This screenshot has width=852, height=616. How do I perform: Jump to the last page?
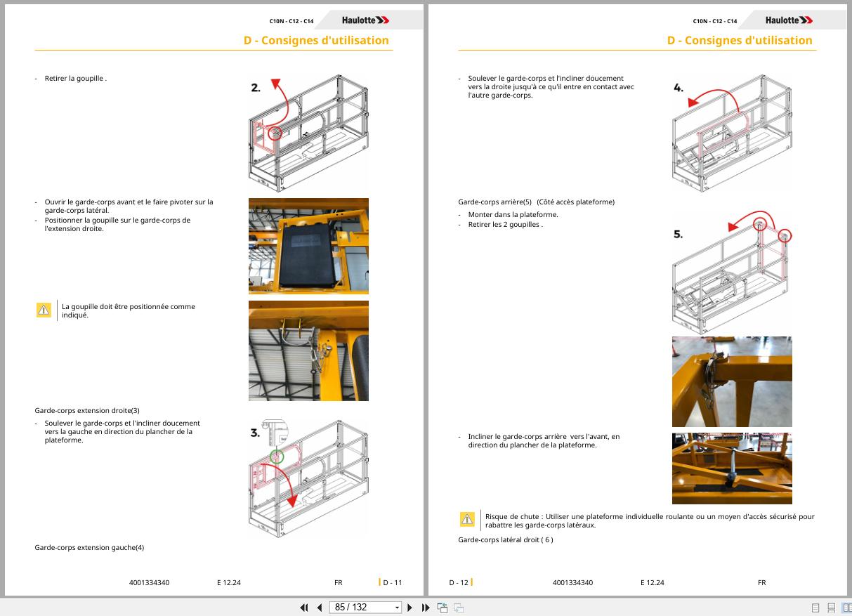click(426, 608)
